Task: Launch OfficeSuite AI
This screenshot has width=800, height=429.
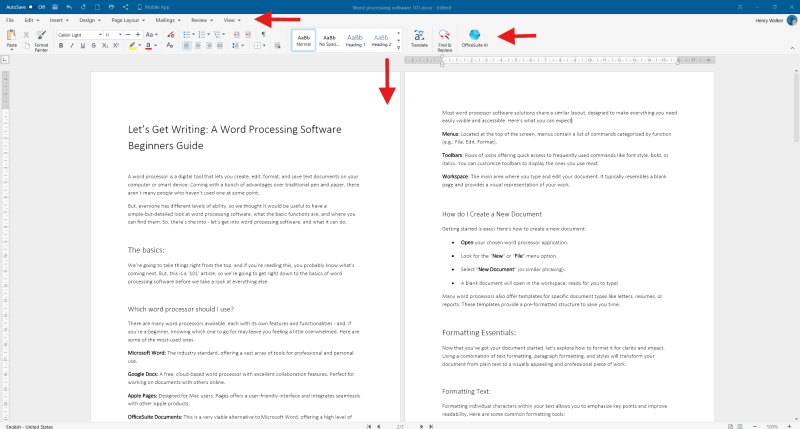Action: point(475,39)
